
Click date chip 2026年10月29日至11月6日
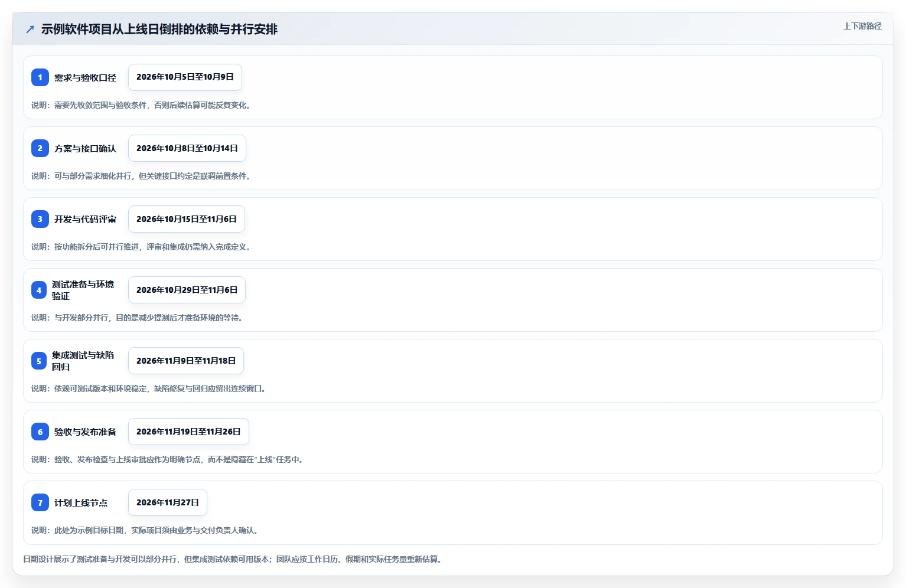(x=187, y=290)
